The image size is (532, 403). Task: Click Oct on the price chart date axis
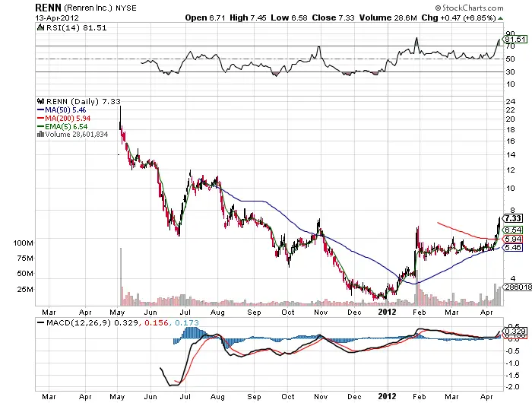pyautogui.click(x=288, y=312)
